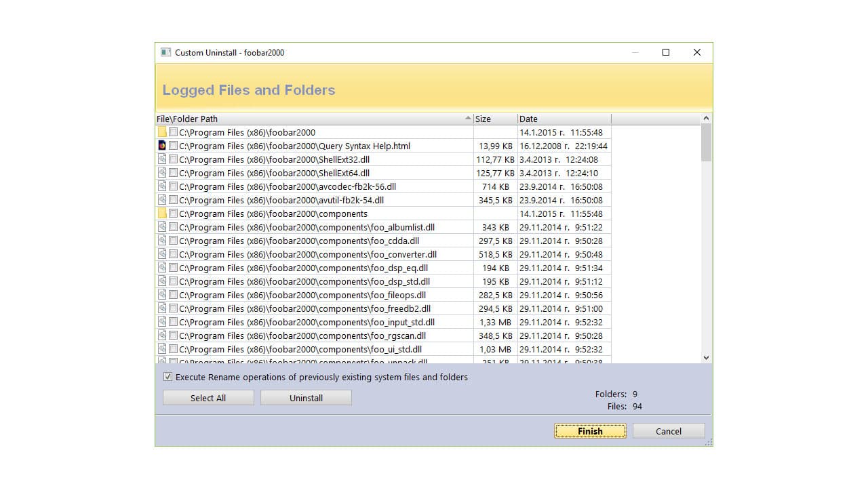Click the file icon for foo_converter.dll

click(x=161, y=254)
